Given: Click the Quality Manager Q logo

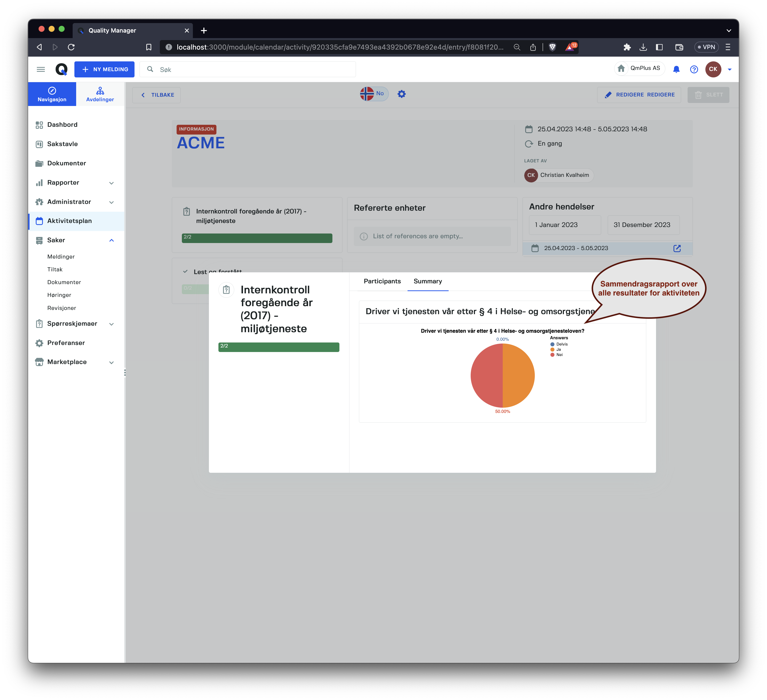Looking at the screenshot, I should (61, 69).
